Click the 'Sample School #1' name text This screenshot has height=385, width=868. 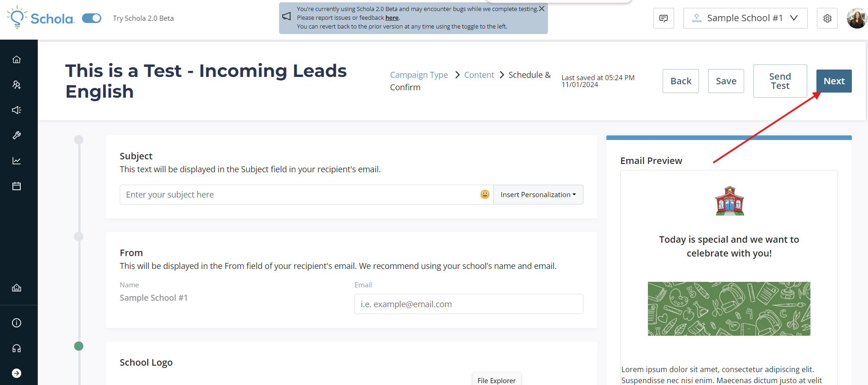pyautogui.click(x=153, y=298)
